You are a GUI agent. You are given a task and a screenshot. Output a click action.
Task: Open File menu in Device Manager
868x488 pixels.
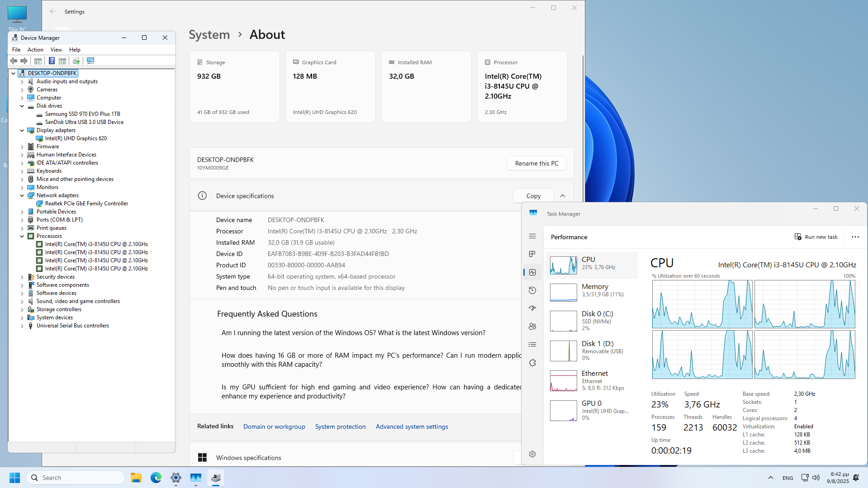pyautogui.click(x=16, y=50)
